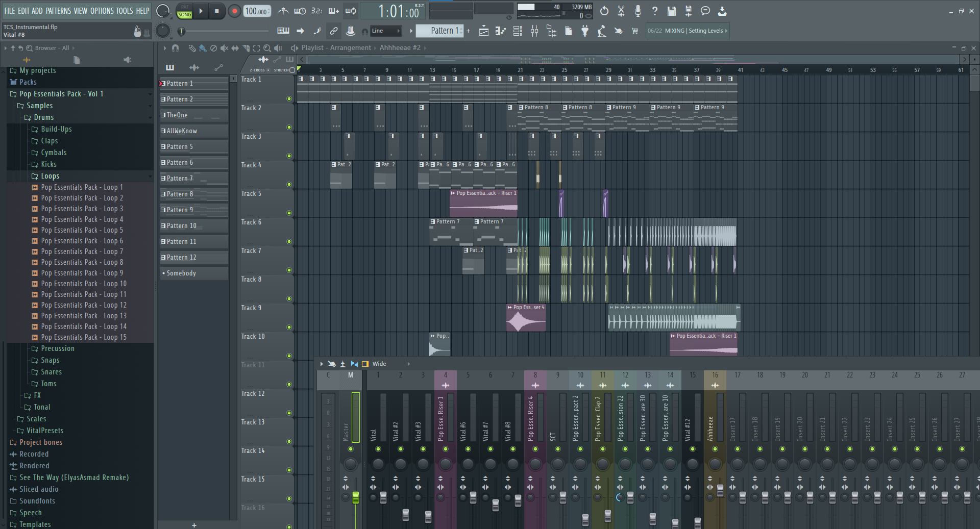Open the mixer view icon
Viewport: 980px width, 529px height.
pyautogui.click(x=534, y=31)
